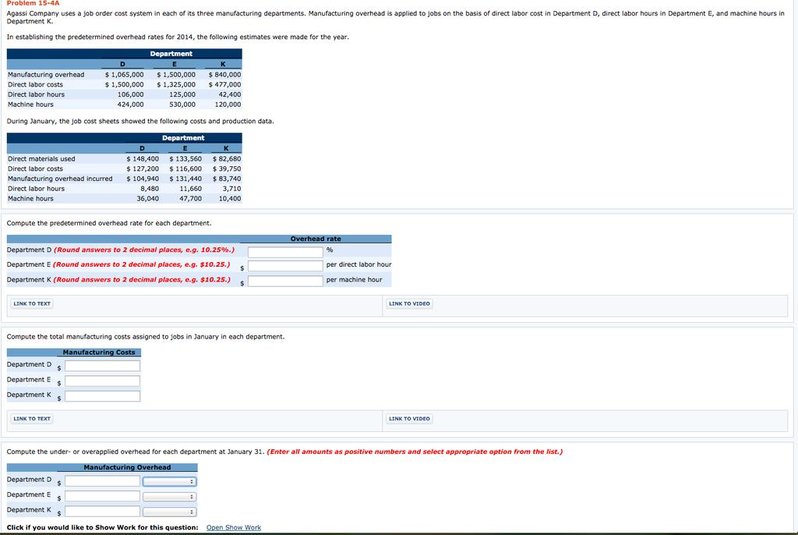Click the Department D manufacturing costs field

pyautogui.click(x=102, y=366)
